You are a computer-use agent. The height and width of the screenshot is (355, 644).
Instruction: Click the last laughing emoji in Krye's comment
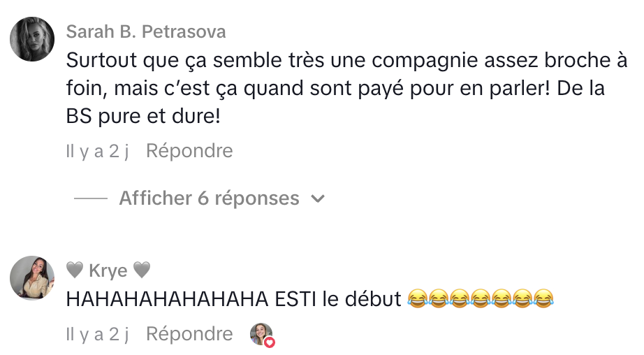coord(543,300)
